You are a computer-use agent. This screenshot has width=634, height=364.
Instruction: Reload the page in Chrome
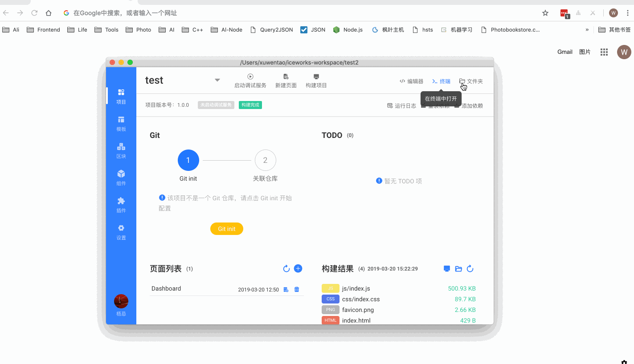34,13
